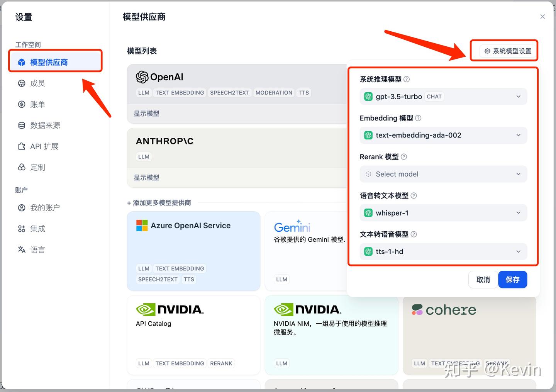Click the RERANK tag on NVIDIA card

(221, 363)
